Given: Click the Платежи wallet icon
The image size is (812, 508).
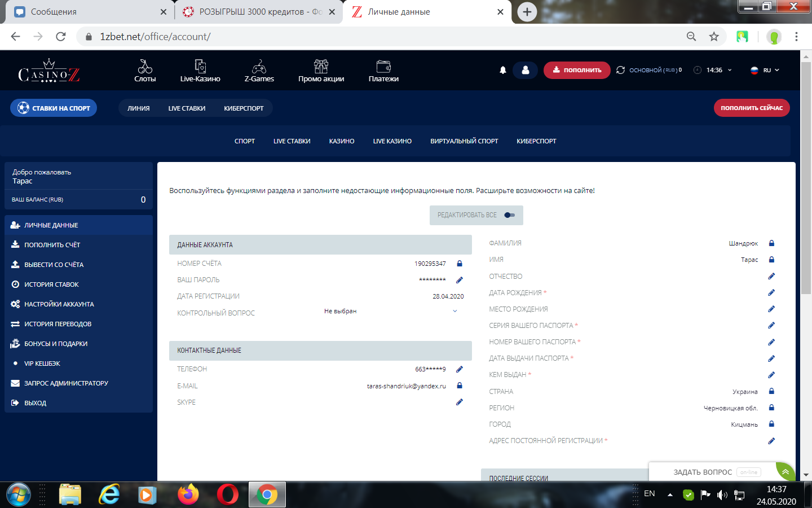Looking at the screenshot, I should coord(383,67).
